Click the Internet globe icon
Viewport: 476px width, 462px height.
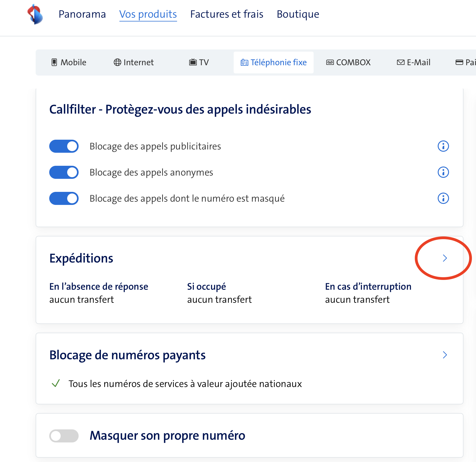coord(117,63)
